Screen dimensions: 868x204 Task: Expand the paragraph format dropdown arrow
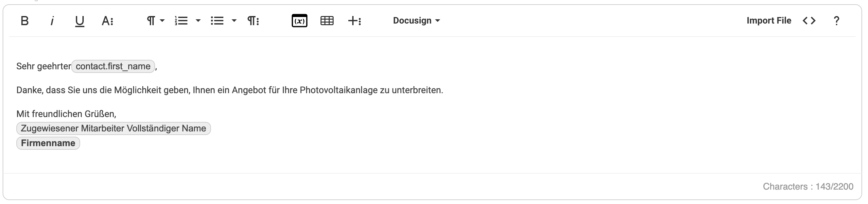(x=162, y=21)
